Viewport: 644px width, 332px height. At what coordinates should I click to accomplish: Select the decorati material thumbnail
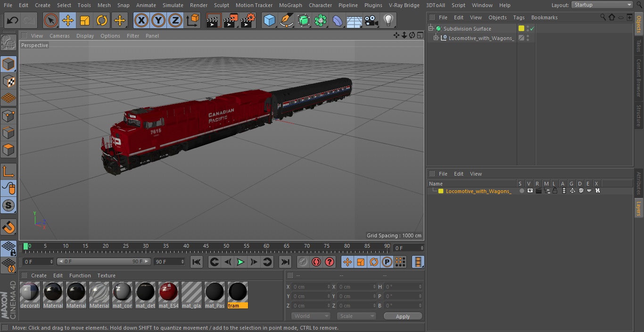30,295
